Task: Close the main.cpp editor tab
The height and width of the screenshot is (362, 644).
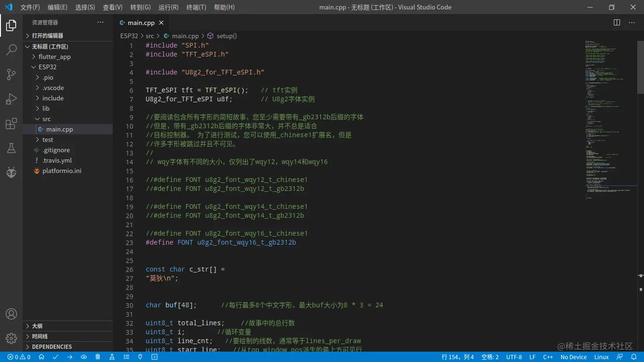Action: (x=161, y=23)
